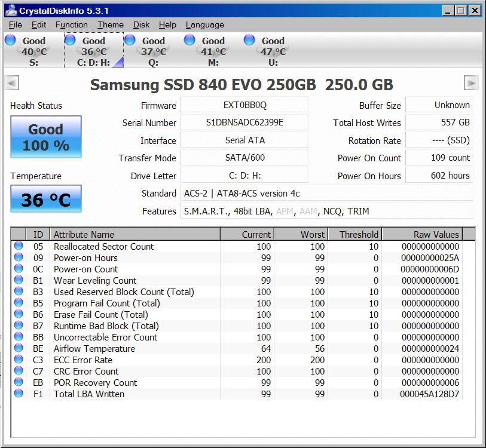Click the Good 100 % health status button
486x448 pixels.
[x=46, y=137]
